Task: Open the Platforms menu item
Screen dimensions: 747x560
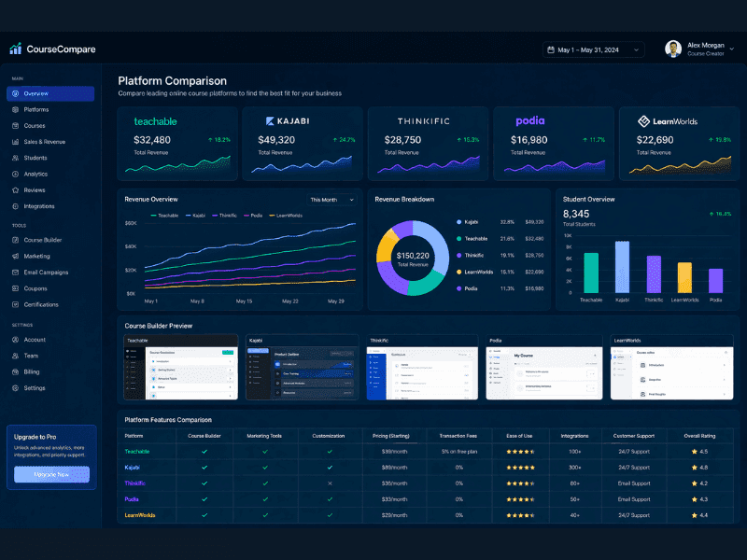Action: pyautogui.click(x=50, y=109)
